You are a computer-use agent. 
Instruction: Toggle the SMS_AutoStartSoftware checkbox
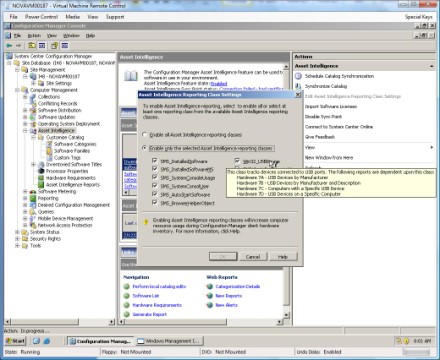154,194
